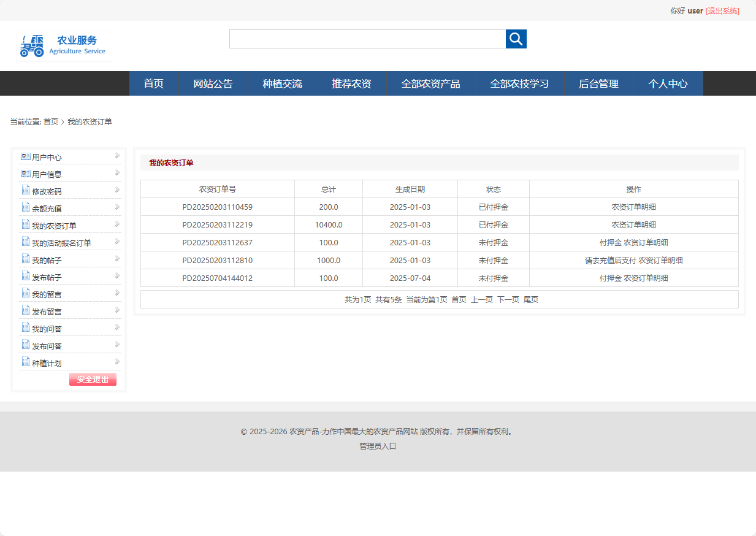Expand the chevron next to 用户中心
Image resolution: width=756 pixels, height=536 pixels.
pyautogui.click(x=116, y=156)
